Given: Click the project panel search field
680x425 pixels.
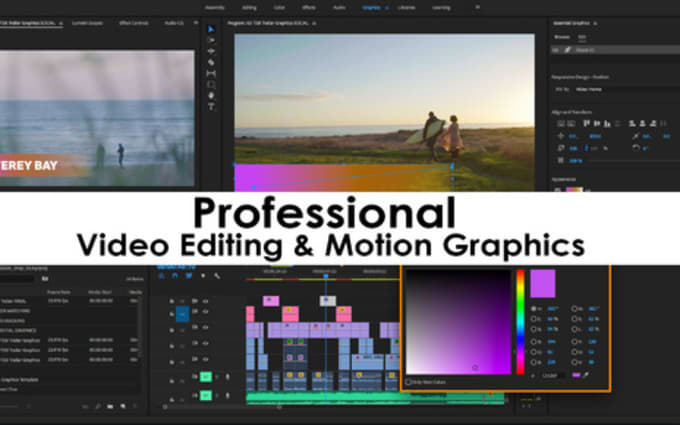Looking at the screenshot, I should click(16, 279).
